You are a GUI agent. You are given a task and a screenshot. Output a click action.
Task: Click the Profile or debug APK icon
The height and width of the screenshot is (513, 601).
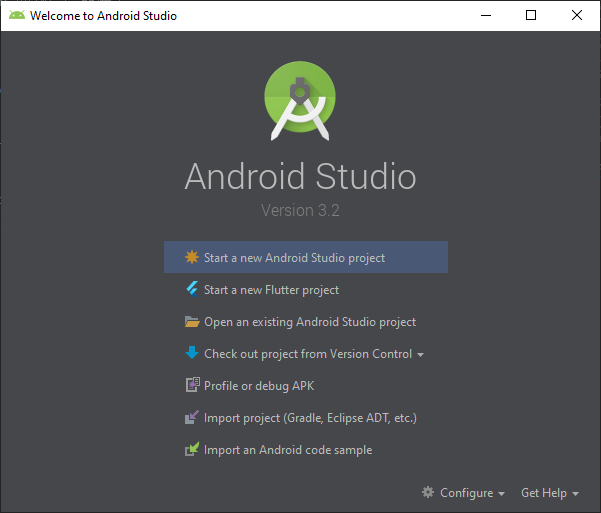[192, 385]
